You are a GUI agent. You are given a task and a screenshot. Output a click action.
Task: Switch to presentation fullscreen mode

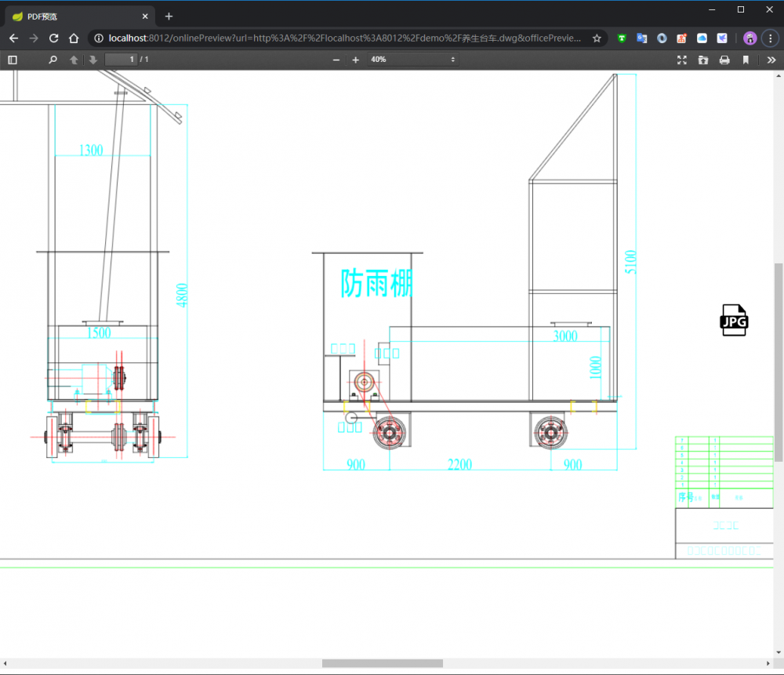(682, 60)
